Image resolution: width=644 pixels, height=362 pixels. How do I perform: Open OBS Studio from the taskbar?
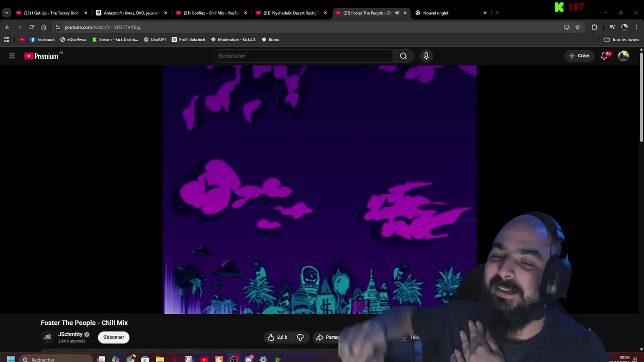point(233,359)
